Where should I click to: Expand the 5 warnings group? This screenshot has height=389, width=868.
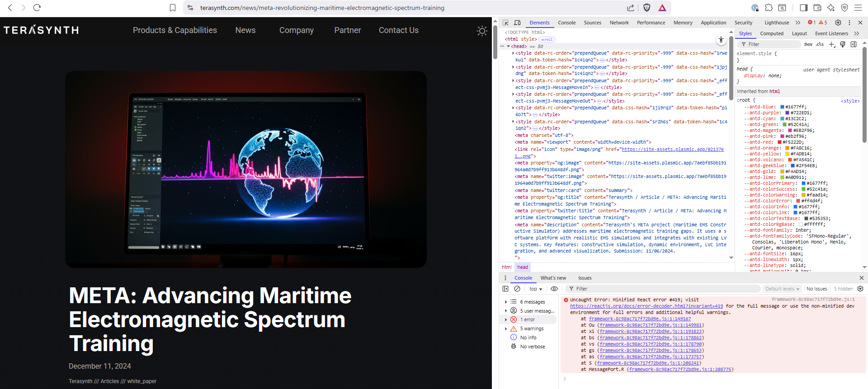coord(506,329)
